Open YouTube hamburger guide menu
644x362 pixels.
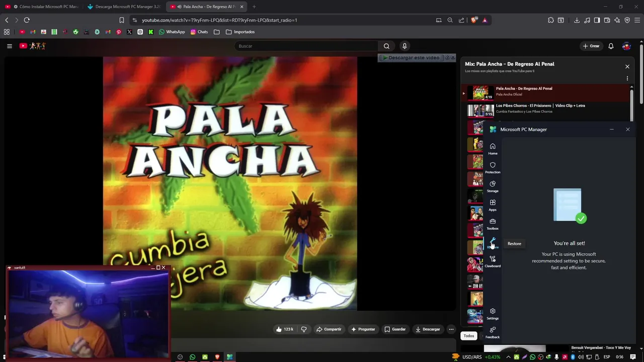coord(9,46)
